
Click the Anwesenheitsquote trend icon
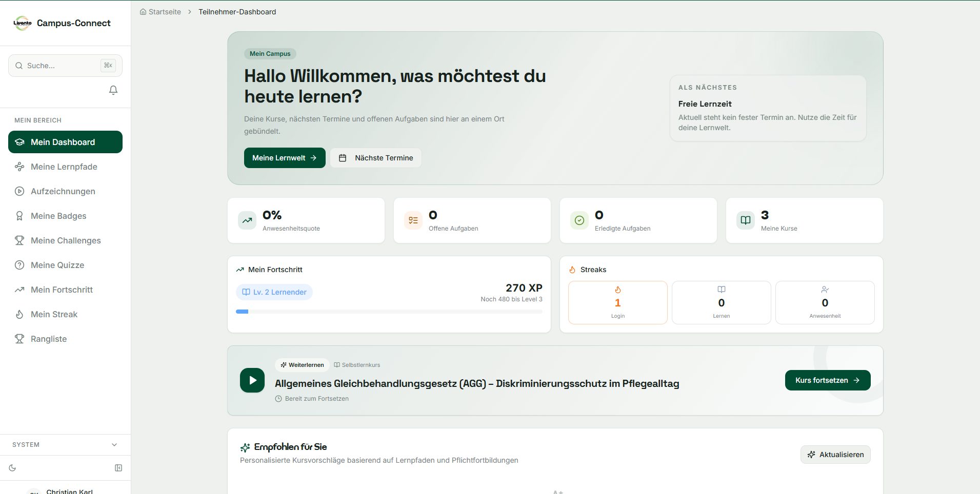tap(247, 220)
